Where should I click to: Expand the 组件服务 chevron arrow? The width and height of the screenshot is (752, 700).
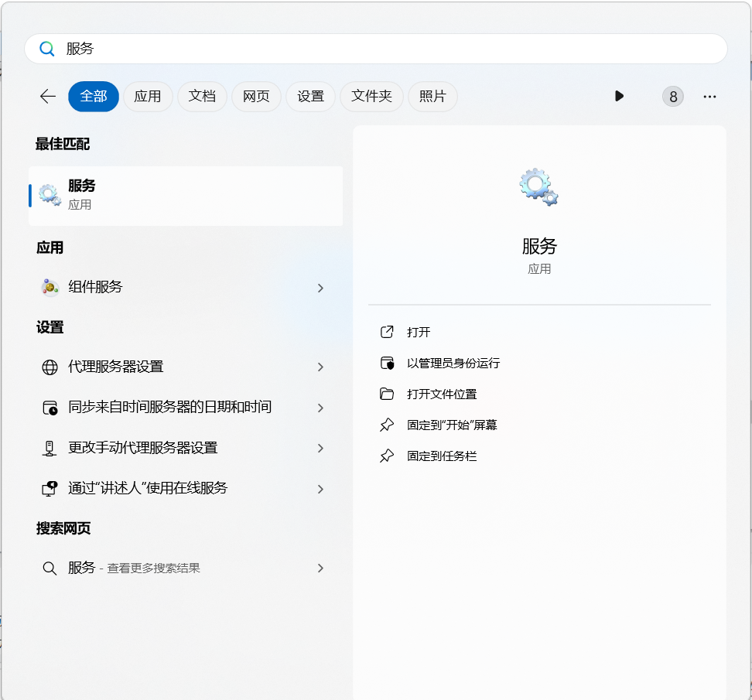coord(320,288)
